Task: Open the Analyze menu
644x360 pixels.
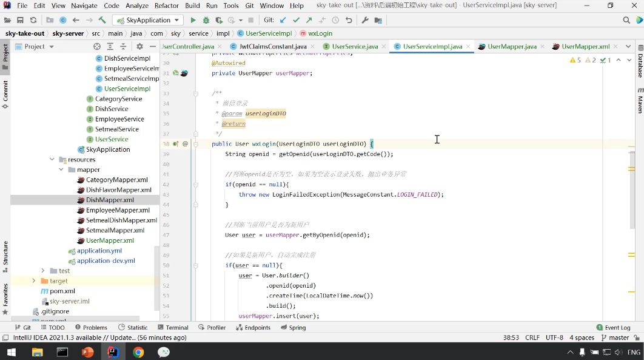Action: point(137,5)
